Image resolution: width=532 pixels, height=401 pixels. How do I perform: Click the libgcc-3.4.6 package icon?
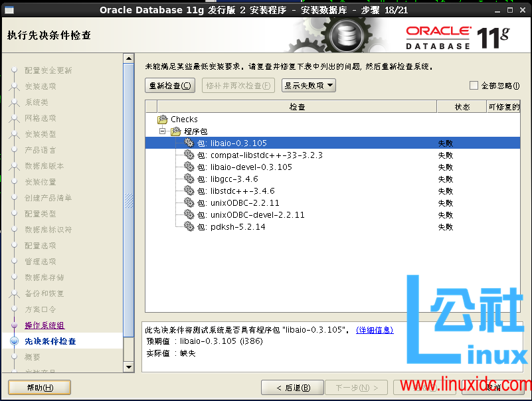188,179
